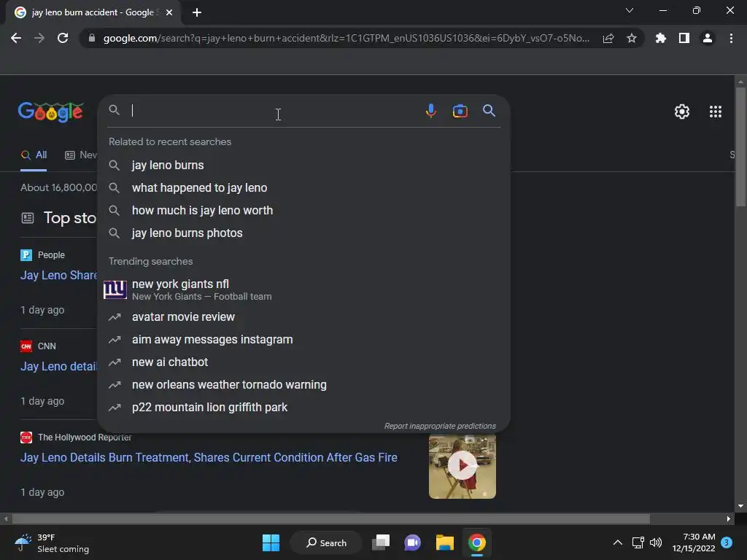Image resolution: width=747 pixels, height=560 pixels.
Task: Click the address bar URL
Action: 347,38
